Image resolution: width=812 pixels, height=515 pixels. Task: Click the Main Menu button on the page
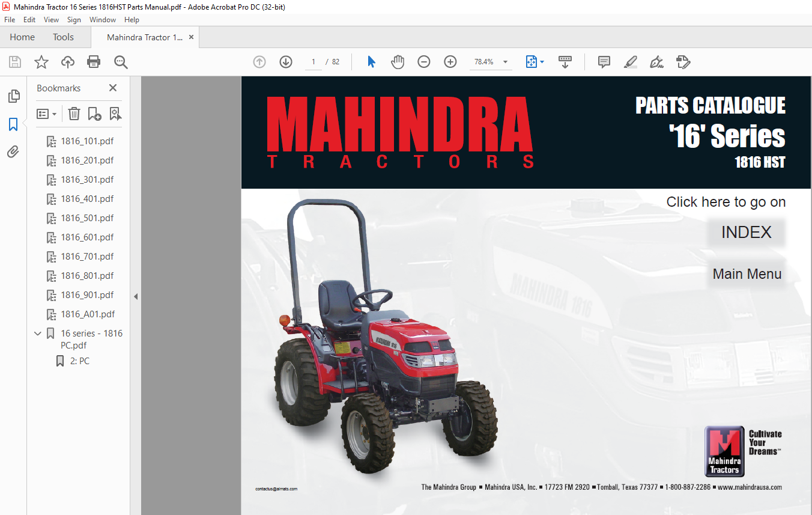pyautogui.click(x=747, y=274)
